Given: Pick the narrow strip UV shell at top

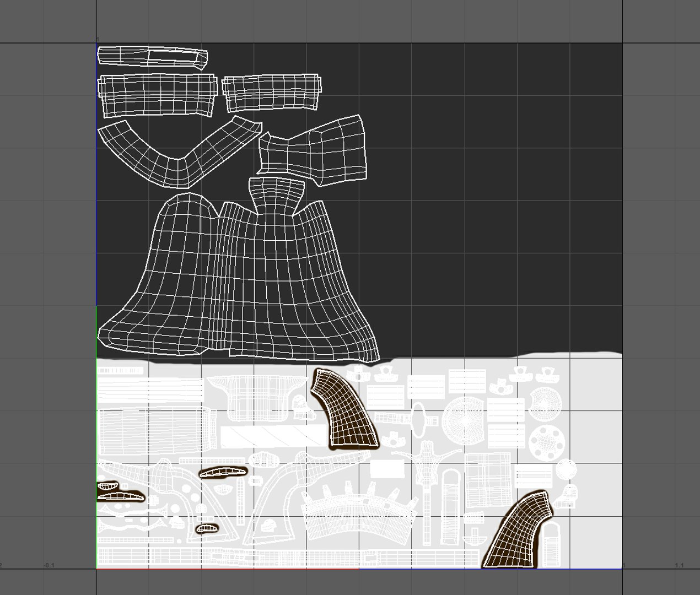Looking at the screenshot, I should pyautogui.click(x=153, y=57).
